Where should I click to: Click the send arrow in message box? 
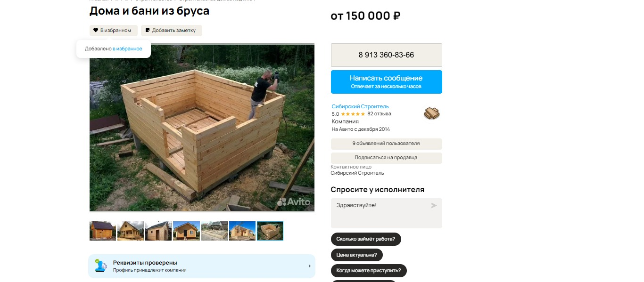(434, 205)
